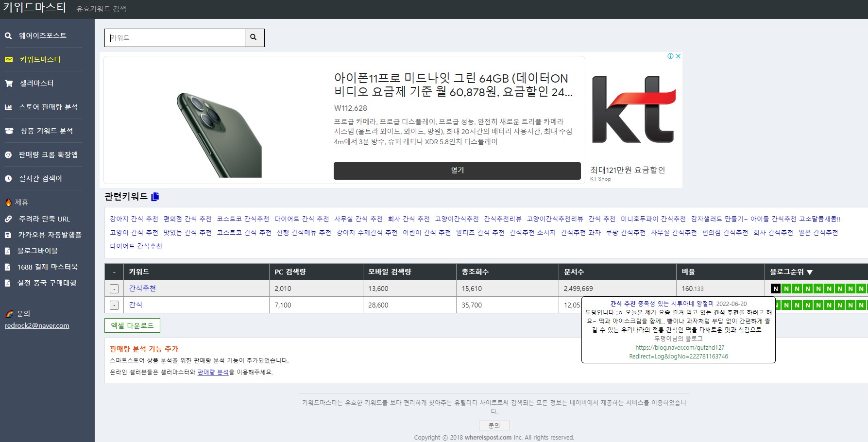This screenshot has height=442, width=868.
Task: Click the 키워드마스터 title logo
Action: [x=34, y=8]
